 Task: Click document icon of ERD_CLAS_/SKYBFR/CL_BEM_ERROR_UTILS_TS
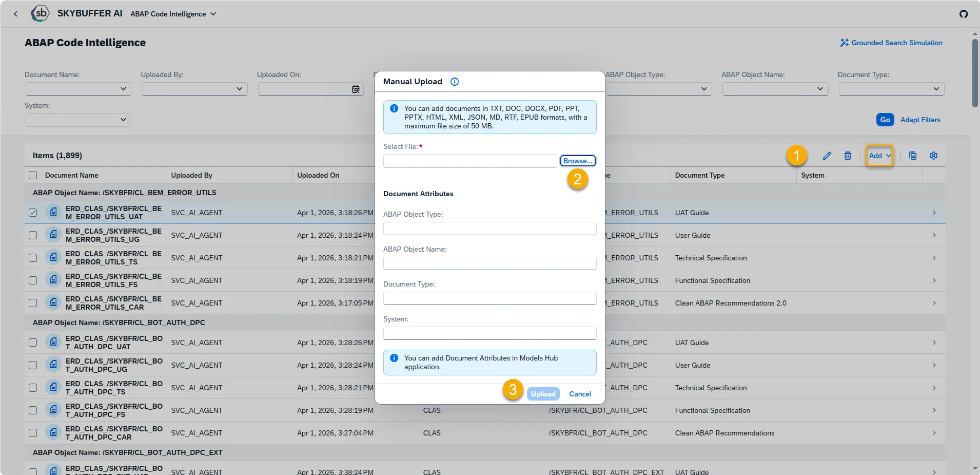(x=53, y=257)
